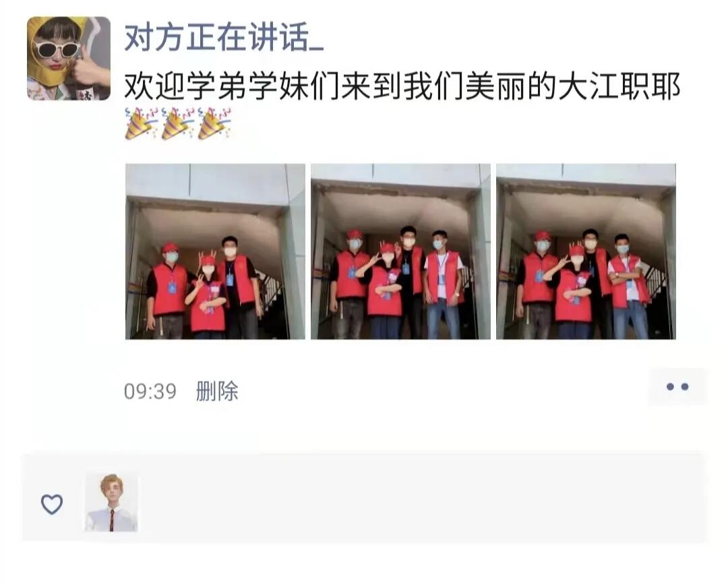Image resolution: width=728 pixels, height=585 pixels.
Task: Open the middle photo with four volunteers
Action: click(400, 251)
